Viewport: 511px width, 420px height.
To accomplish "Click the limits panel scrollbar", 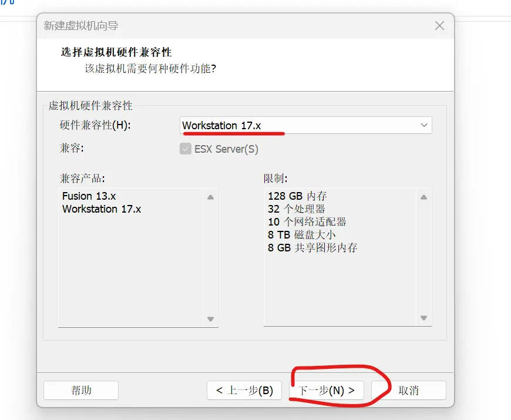I will 423,258.
